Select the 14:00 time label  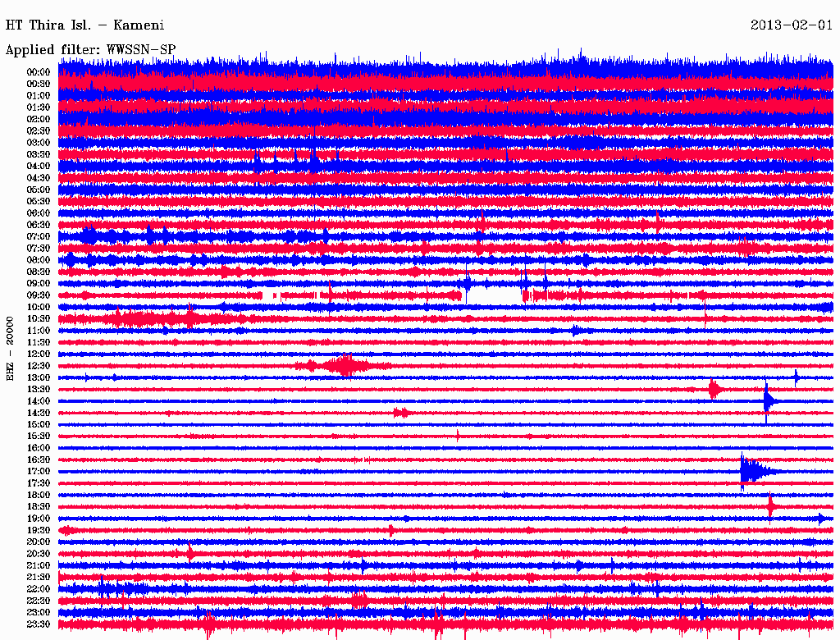pyautogui.click(x=39, y=401)
